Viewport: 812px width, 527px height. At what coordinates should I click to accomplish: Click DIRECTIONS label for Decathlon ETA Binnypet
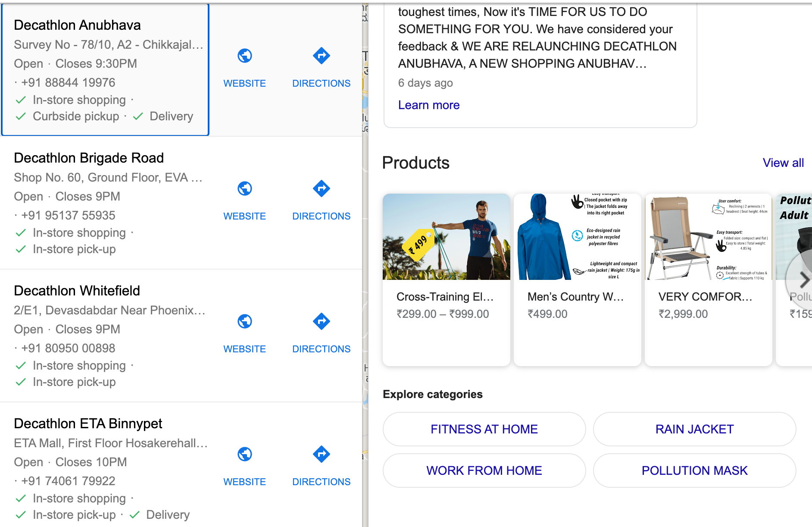[322, 482]
